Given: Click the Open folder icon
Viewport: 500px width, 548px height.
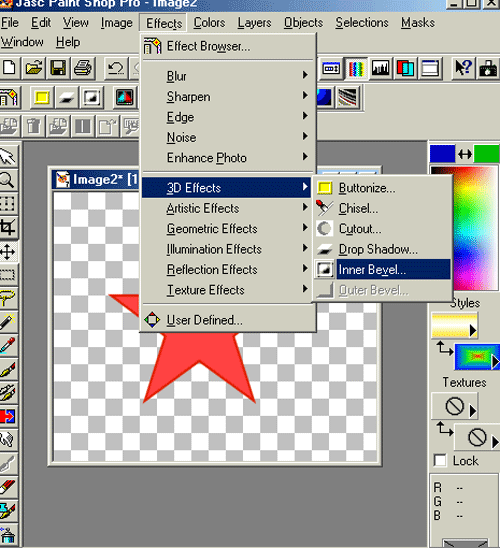Looking at the screenshot, I should coord(34,67).
